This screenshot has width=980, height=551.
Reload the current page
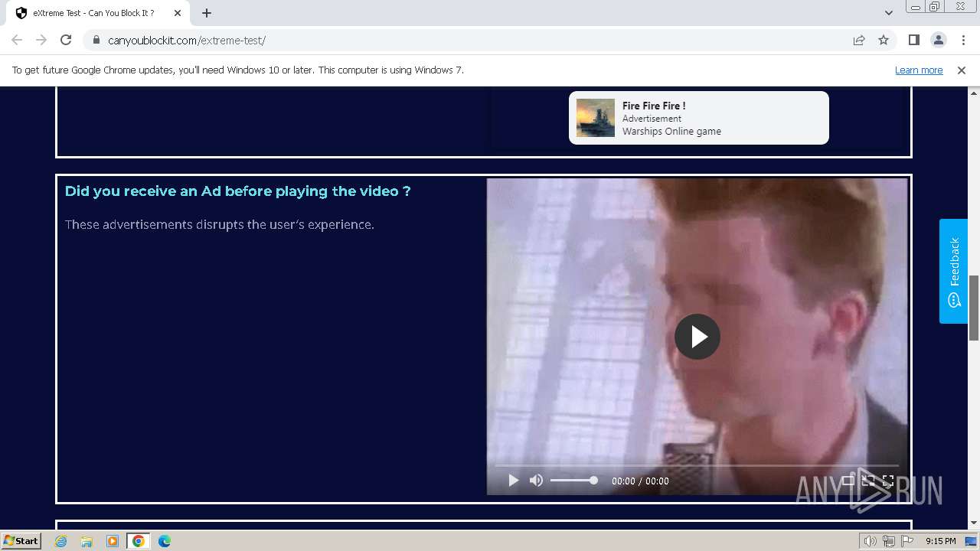pos(66,40)
